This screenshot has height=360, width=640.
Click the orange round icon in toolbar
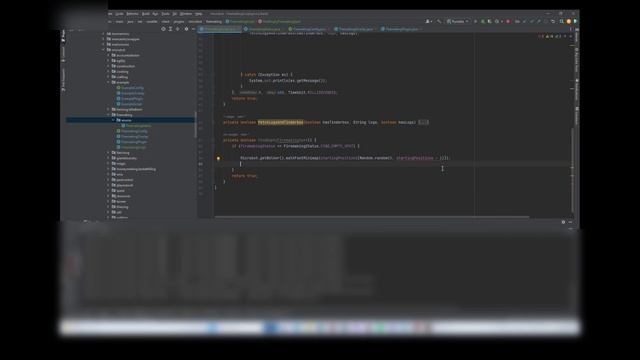(569, 21)
